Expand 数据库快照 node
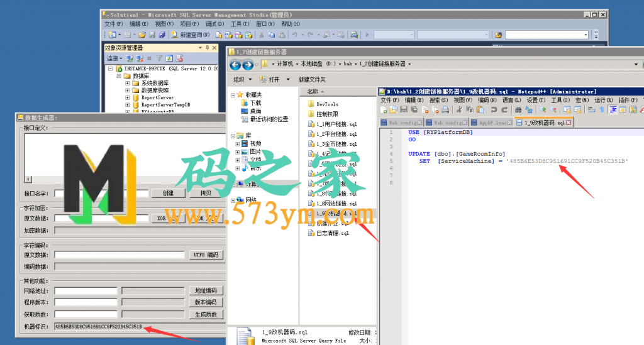This screenshot has height=345, width=644. coord(127,90)
